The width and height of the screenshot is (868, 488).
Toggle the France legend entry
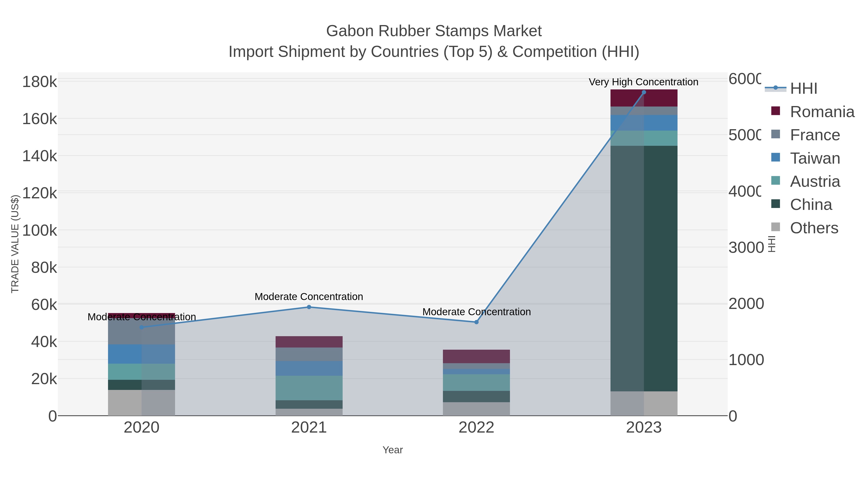pyautogui.click(x=805, y=135)
